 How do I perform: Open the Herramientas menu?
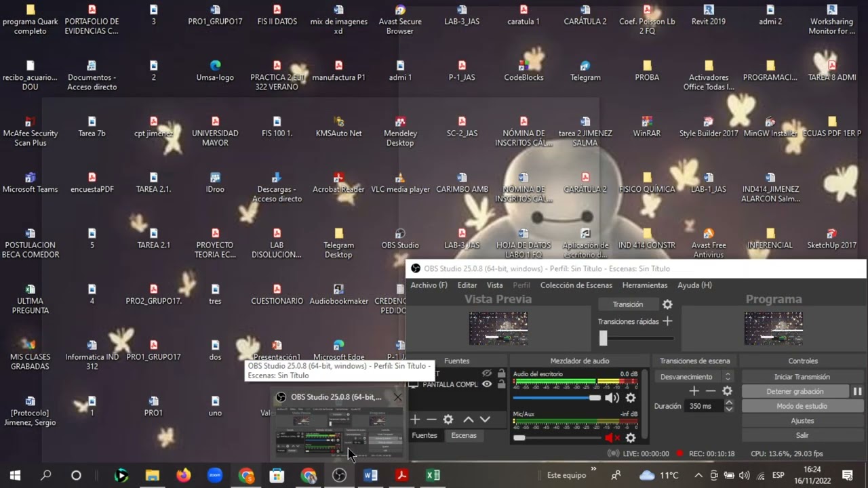click(645, 285)
